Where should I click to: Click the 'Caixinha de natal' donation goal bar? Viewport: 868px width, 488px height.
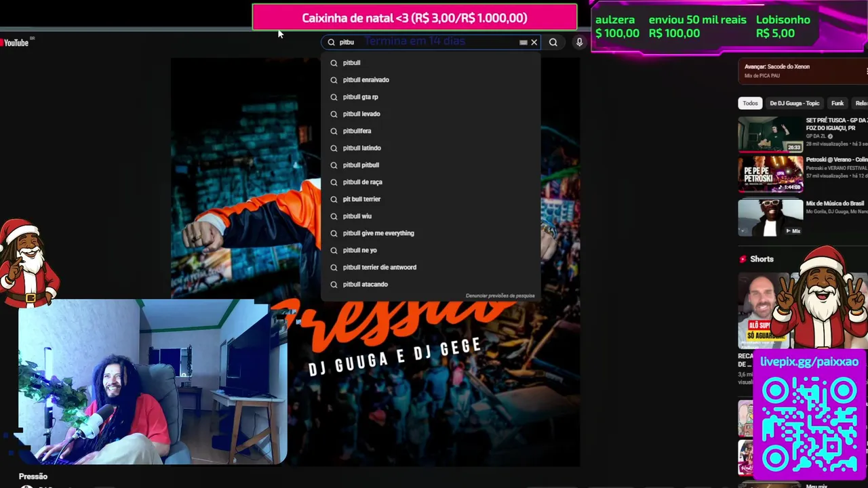pyautogui.click(x=414, y=18)
